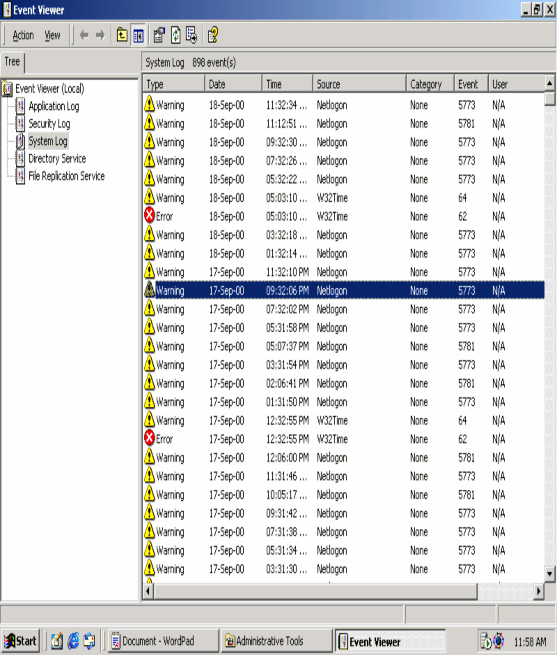
Task: Refresh the log with the toolbar icon
Action: 176,35
